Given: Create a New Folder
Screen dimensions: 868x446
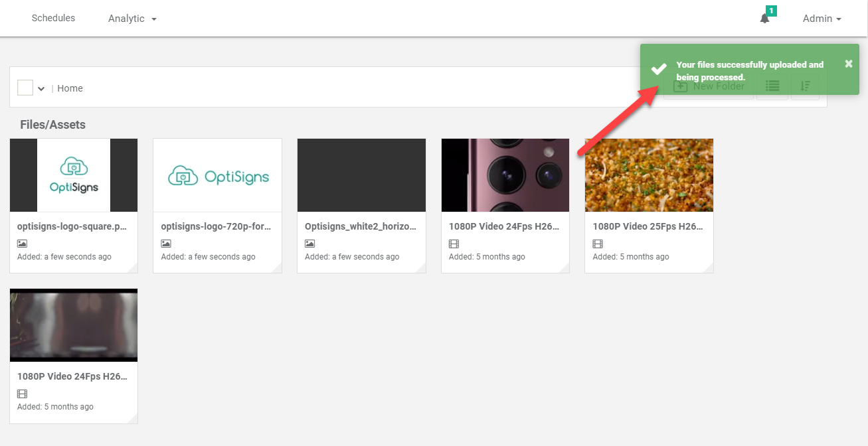Looking at the screenshot, I should pos(709,86).
